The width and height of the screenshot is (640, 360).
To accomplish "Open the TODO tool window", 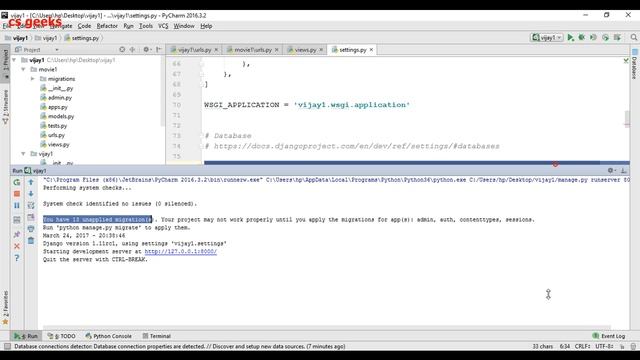I will tap(62, 336).
